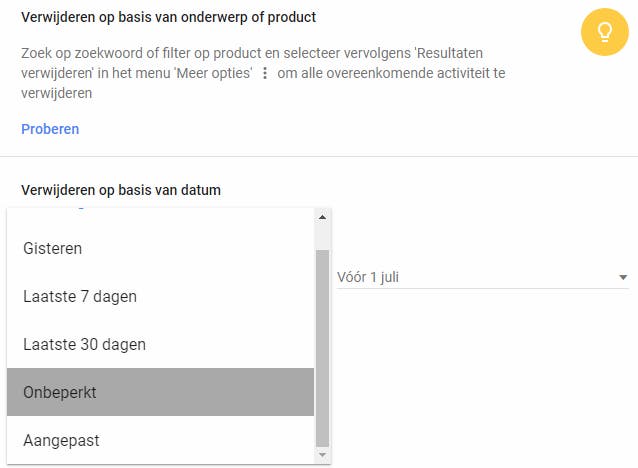Viewport: 638px width, 468px height.
Task: Expand the arrow beside 'Vóór 1 juli'
Action: (x=623, y=277)
